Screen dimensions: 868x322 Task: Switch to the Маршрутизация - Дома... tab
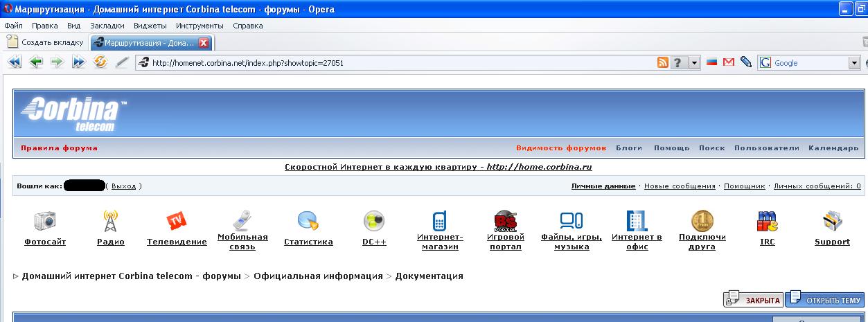pos(151,42)
